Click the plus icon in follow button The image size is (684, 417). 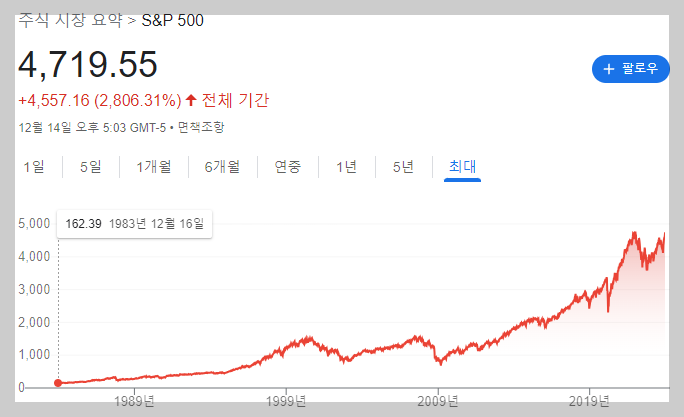tap(609, 69)
